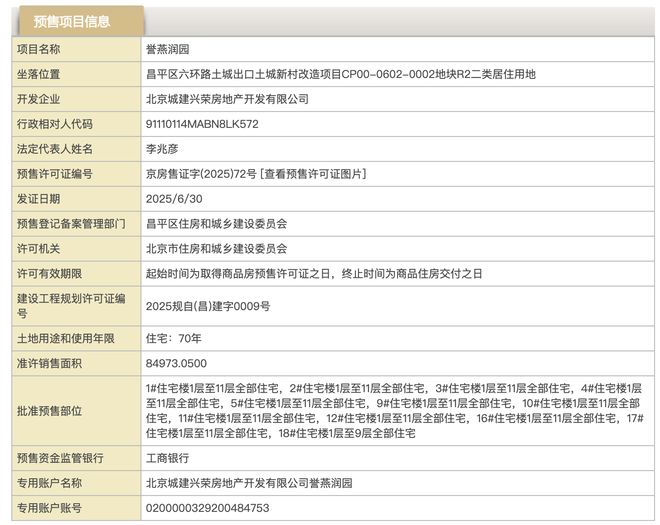Click the 预售项目信息 tab header
This screenshot has width=660, height=525.
72,21
